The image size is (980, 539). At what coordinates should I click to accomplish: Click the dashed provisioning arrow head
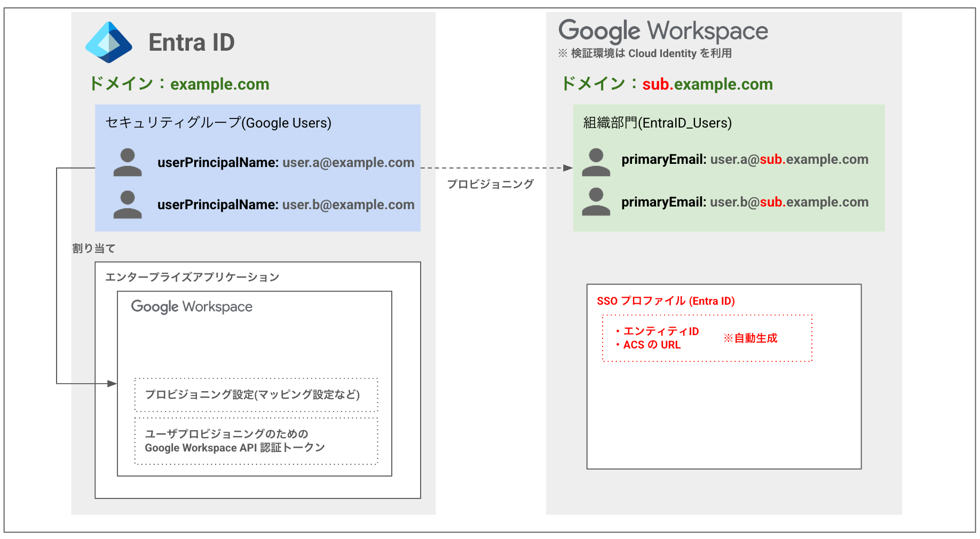click(x=568, y=168)
